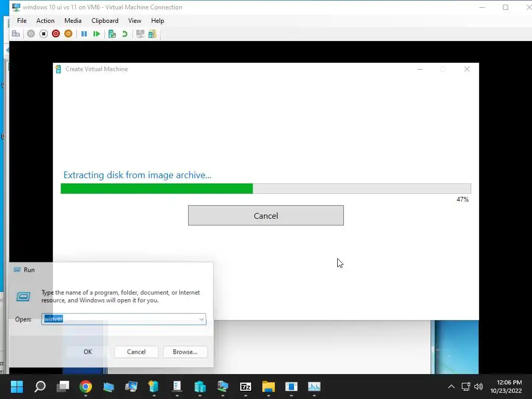This screenshot has width=532, height=399.
Task: Click the network tray icon
Action: (x=466, y=387)
